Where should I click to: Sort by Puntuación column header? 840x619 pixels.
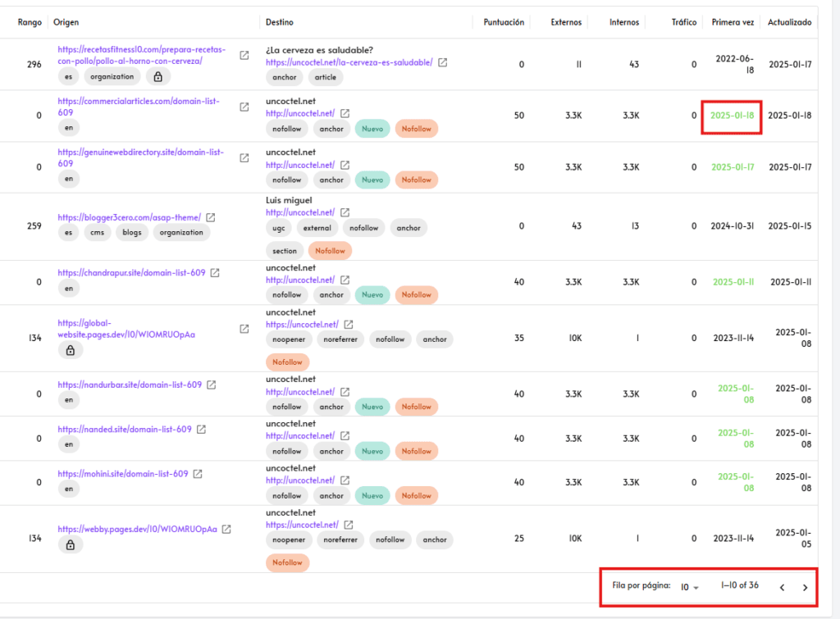504,22
